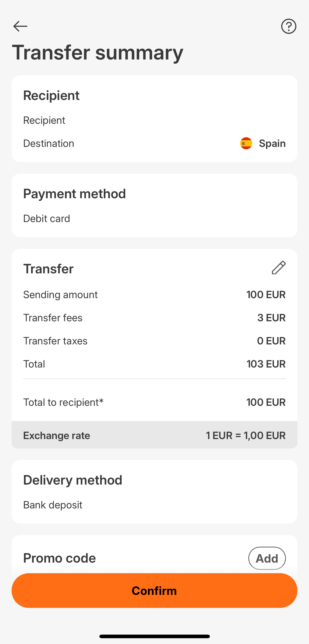Tap the Sending amount 100 EUR value
Image resolution: width=309 pixels, height=644 pixels.
point(266,295)
